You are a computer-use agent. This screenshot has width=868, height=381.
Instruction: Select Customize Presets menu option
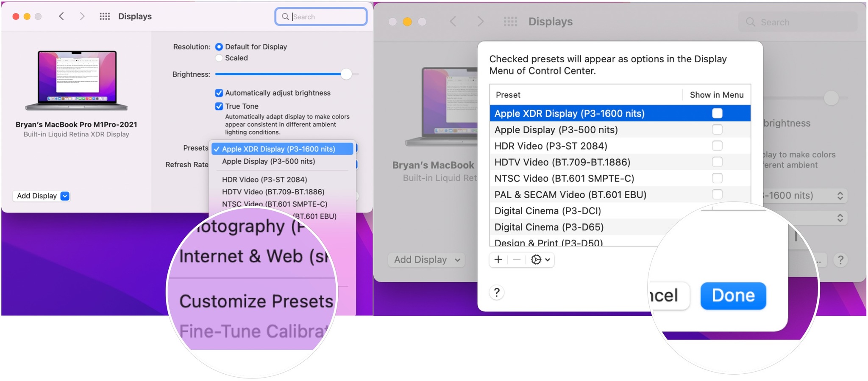[256, 301]
